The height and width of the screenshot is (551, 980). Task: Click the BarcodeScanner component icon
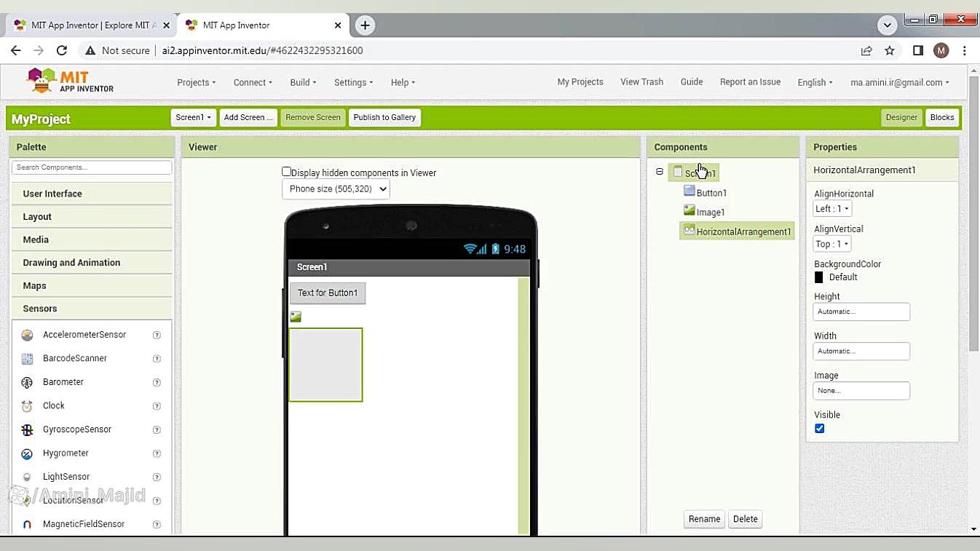[x=27, y=359]
